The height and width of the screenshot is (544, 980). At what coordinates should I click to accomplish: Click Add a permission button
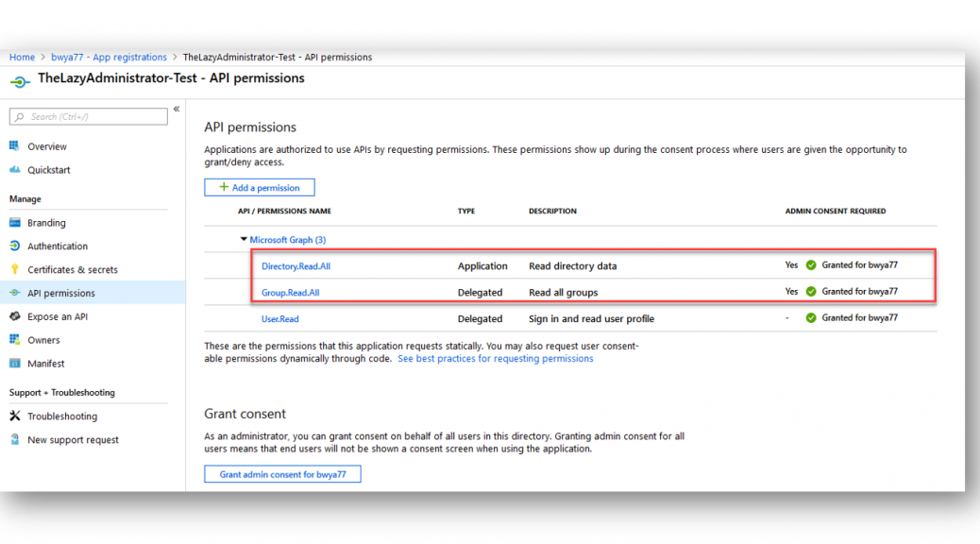point(260,188)
